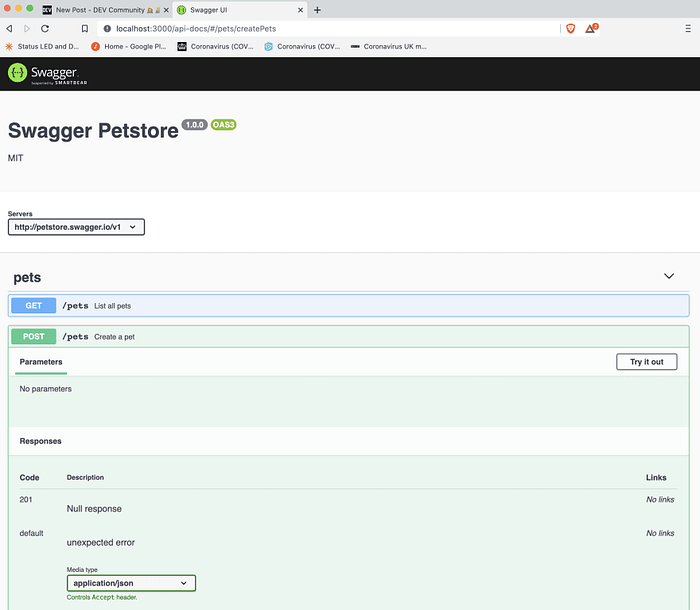The image size is (700, 610).
Task: Open the Servers dropdown petstore.swagger.io/v1
Action: (76, 227)
